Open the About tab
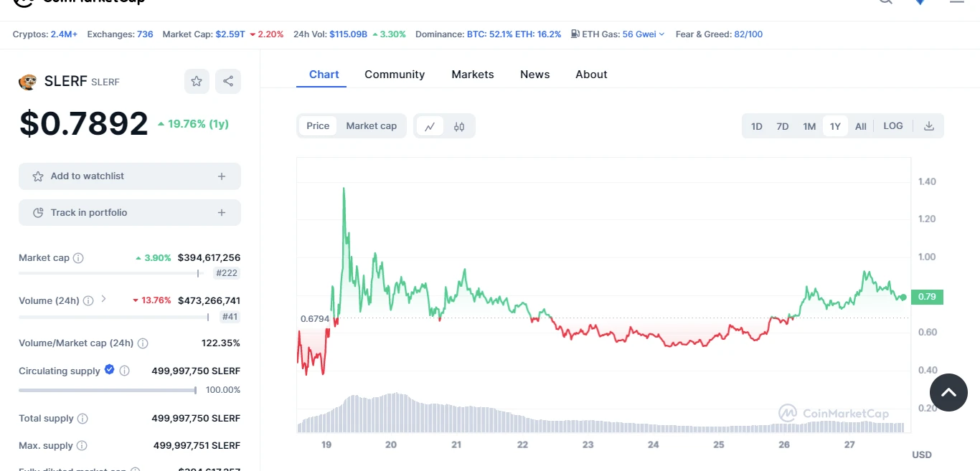 pyautogui.click(x=591, y=75)
